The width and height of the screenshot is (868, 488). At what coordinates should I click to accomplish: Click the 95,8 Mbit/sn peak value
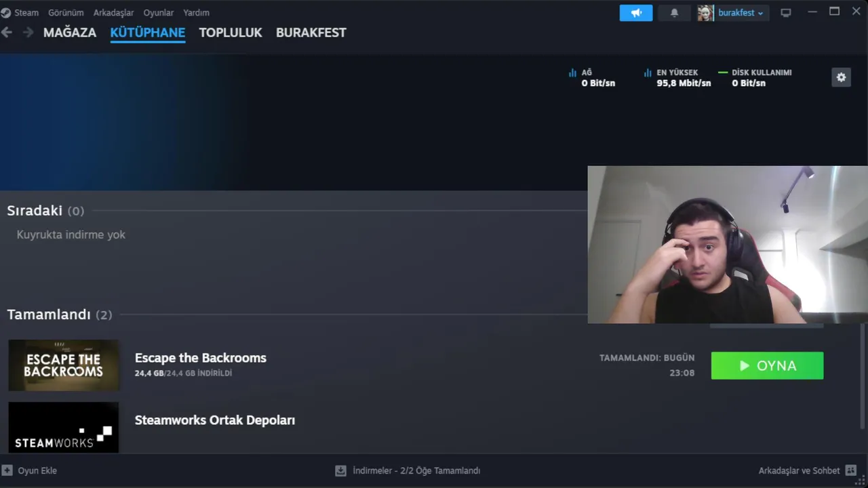pyautogui.click(x=684, y=83)
